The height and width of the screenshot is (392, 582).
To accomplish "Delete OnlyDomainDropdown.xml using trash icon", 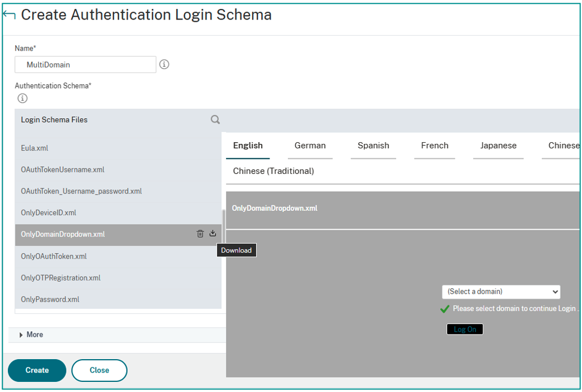I will (x=200, y=234).
